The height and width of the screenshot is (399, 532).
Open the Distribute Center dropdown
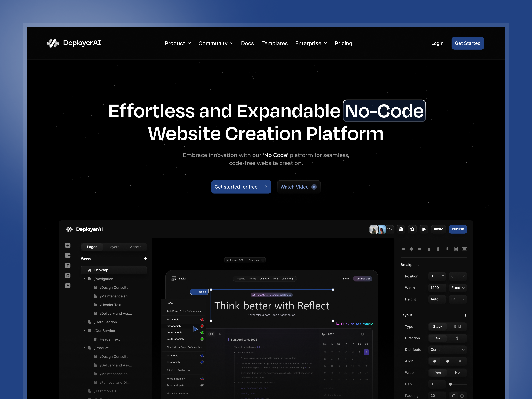click(x=447, y=349)
